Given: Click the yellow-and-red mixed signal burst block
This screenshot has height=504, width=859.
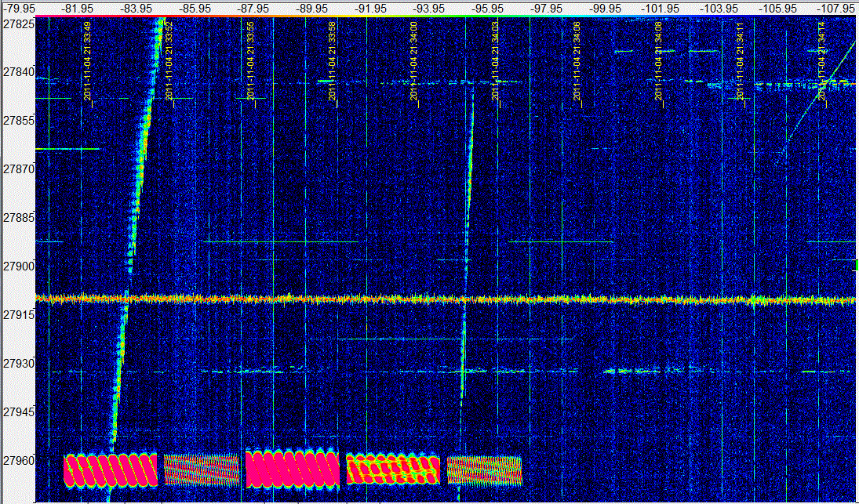Looking at the screenshot, I should (393, 469).
